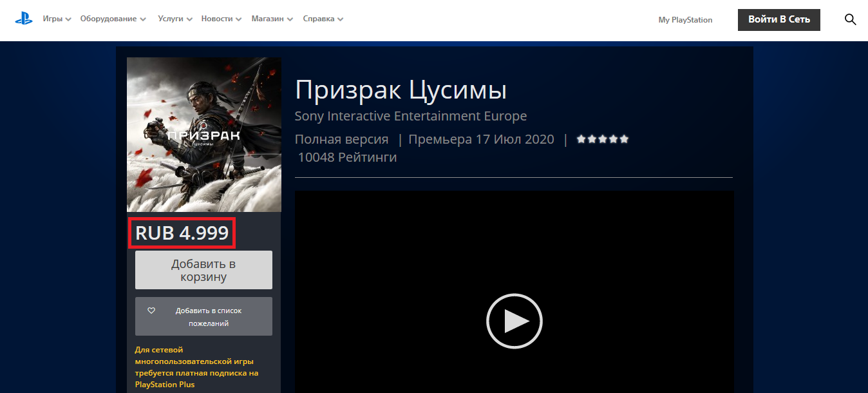
Task: Click the PlayStation Plus subscription notice
Action: click(x=197, y=367)
